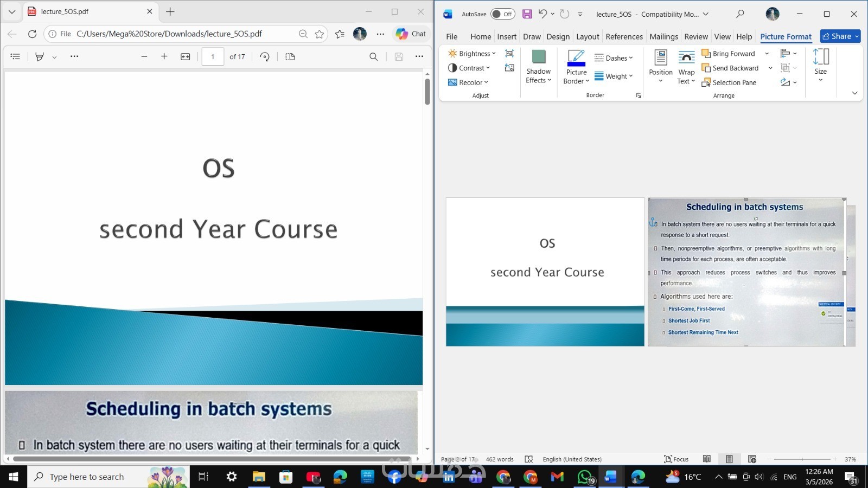Refresh the Edge PDF page
Image resolution: width=868 pixels, height=488 pixels.
click(32, 34)
